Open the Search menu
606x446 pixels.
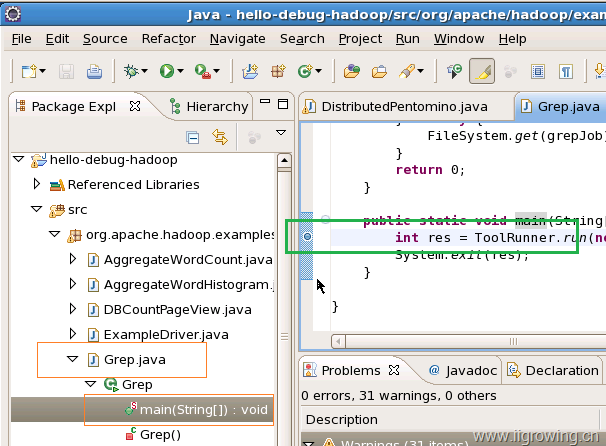pos(302,39)
